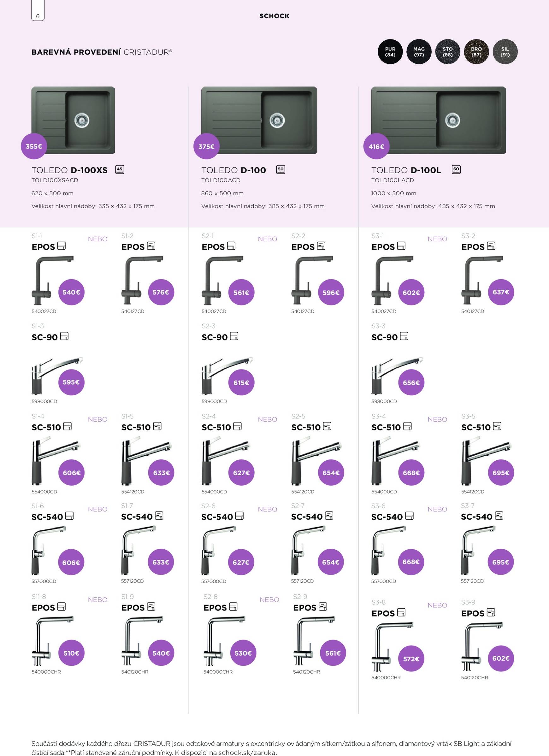Click the pull-out faucet icon beside SC-510 under S2-5
The image size is (549, 756).
pyautogui.click(x=327, y=426)
